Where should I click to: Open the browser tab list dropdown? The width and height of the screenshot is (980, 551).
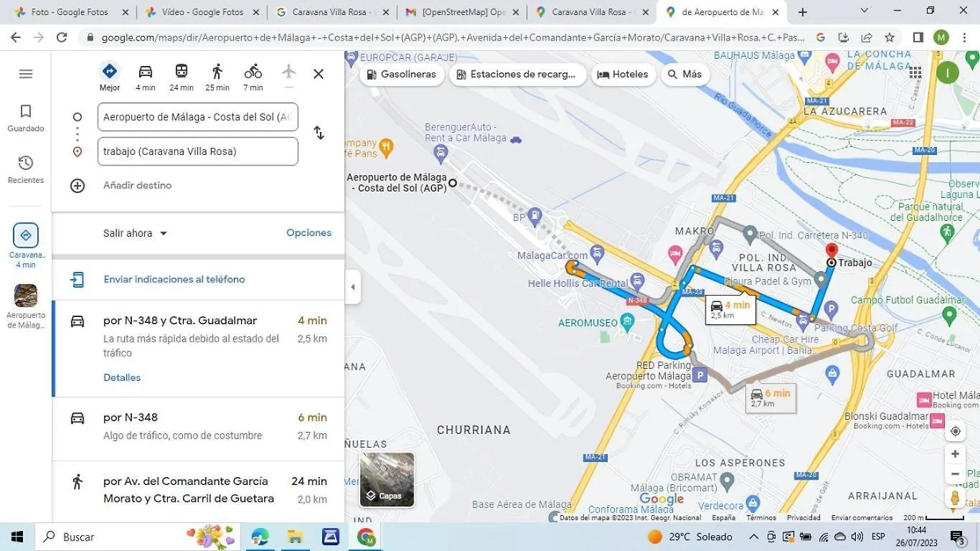tap(864, 11)
